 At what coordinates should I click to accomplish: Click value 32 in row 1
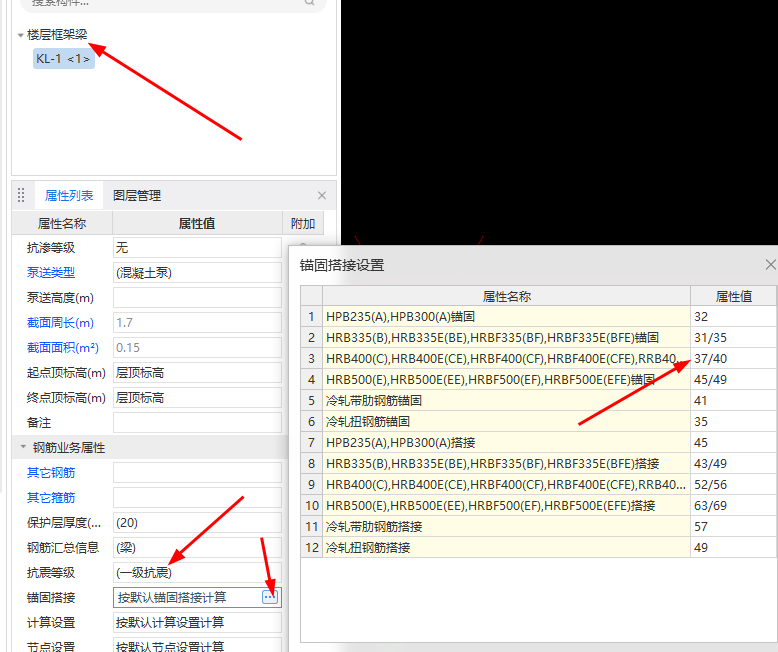(733, 317)
